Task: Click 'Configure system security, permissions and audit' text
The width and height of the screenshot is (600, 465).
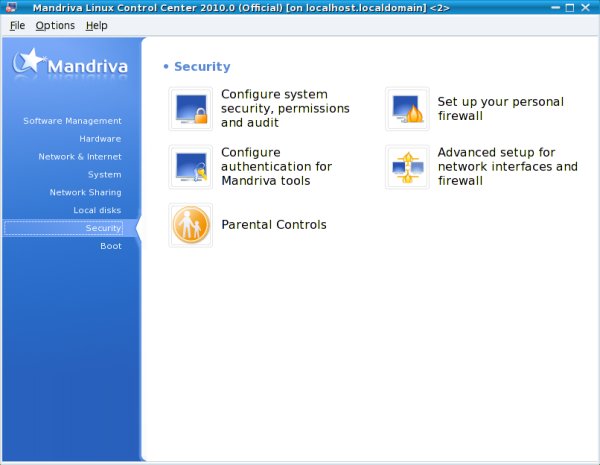Action: coord(285,109)
